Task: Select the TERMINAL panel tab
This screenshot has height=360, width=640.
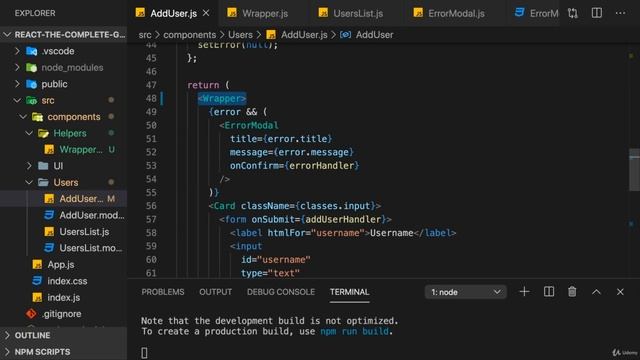Action: click(x=349, y=292)
